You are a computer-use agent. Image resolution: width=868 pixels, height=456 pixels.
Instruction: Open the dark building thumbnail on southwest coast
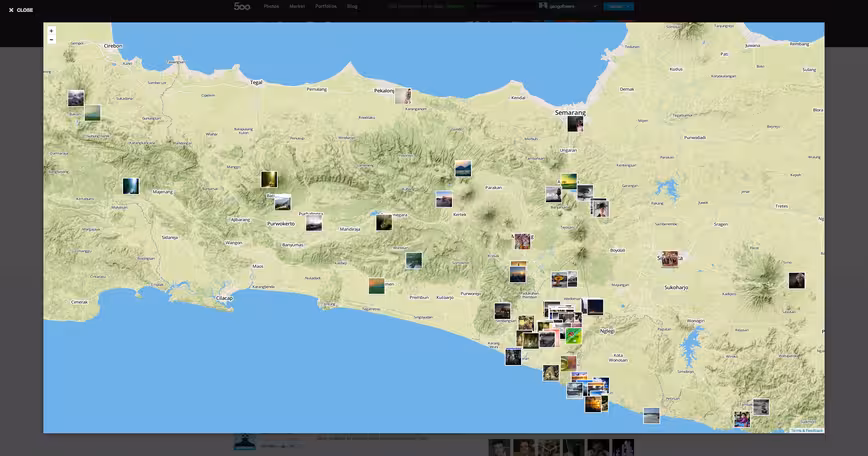(513, 356)
